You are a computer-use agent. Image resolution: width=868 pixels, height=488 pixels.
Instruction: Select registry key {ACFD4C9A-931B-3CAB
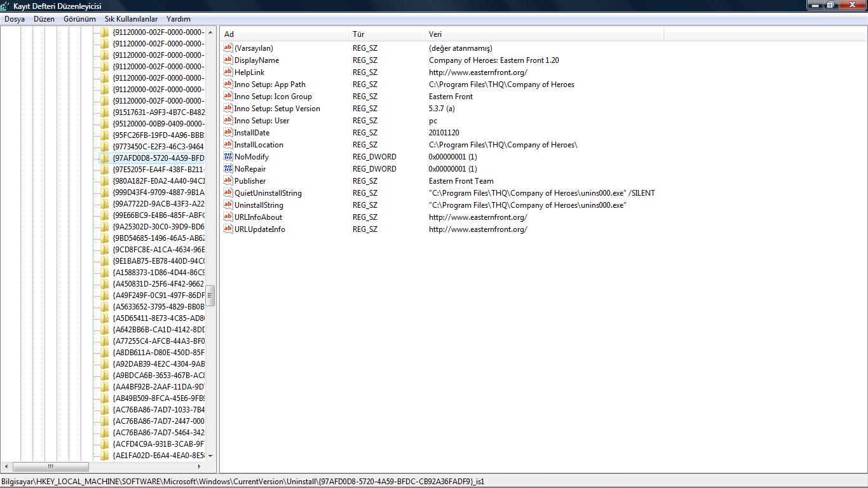pyautogui.click(x=158, y=444)
